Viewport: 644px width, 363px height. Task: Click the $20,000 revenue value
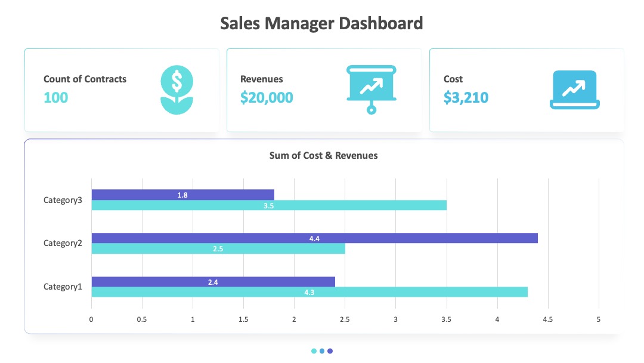tap(267, 97)
